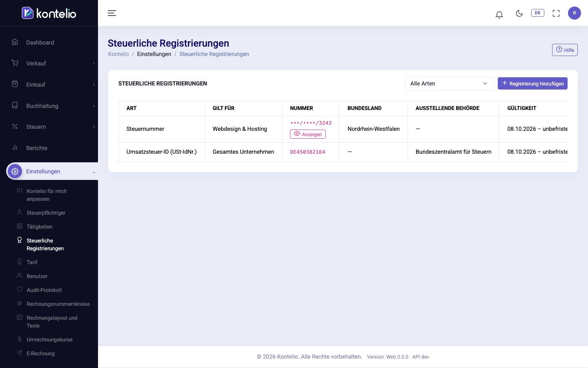This screenshot has width=588, height=368.
Task: Click the Kontelio logo
Action: click(x=49, y=13)
